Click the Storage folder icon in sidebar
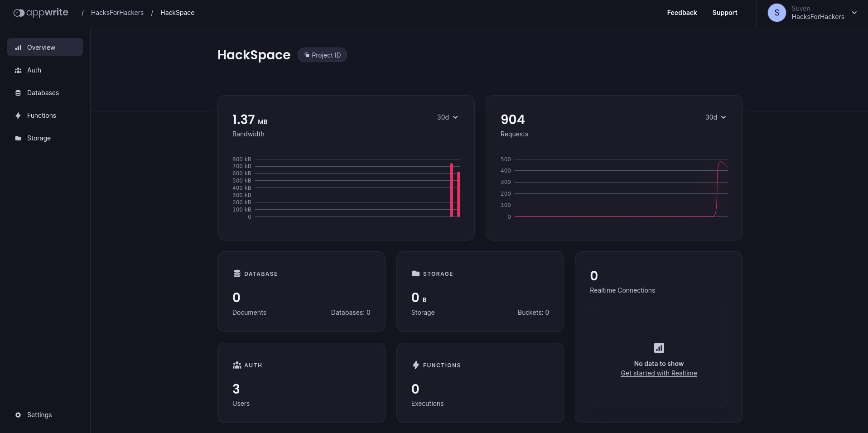Screen dimensions: 868x433 point(18,138)
